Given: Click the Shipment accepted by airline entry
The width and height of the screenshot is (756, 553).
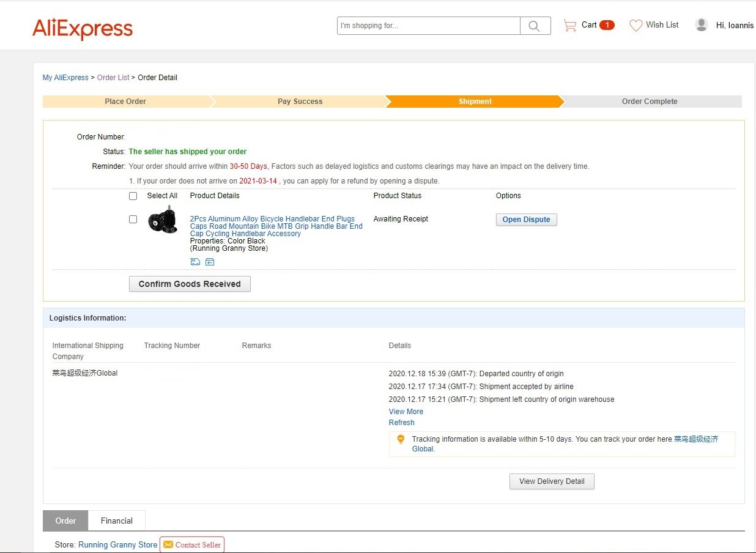Looking at the screenshot, I should (481, 387).
